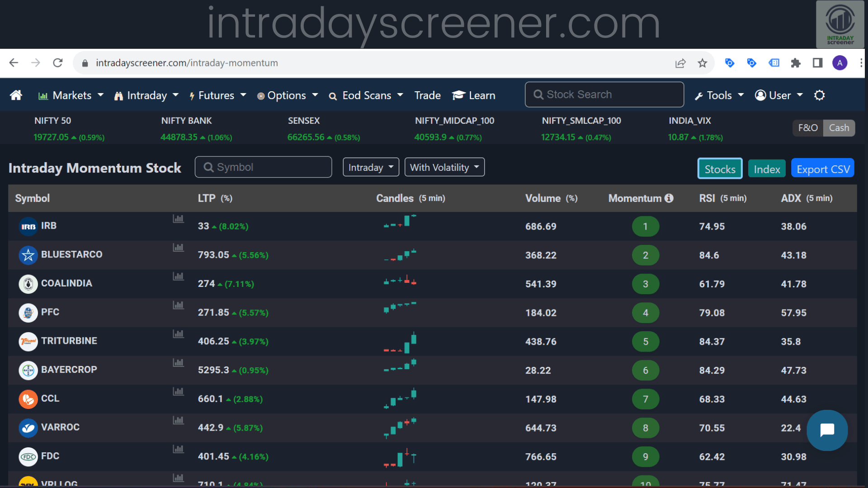The height and width of the screenshot is (488, 868).
Task: Expand the Intraday filter dropdown
Action: tap(371, 167)
